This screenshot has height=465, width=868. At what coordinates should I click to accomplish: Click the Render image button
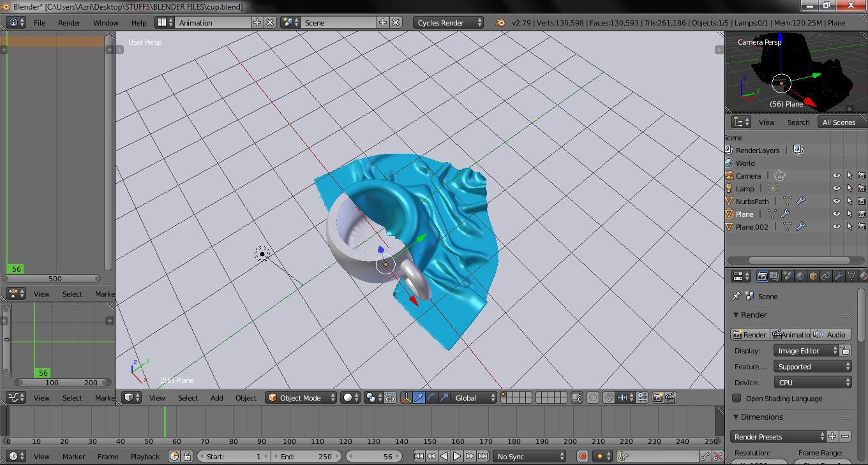point(750,334)
